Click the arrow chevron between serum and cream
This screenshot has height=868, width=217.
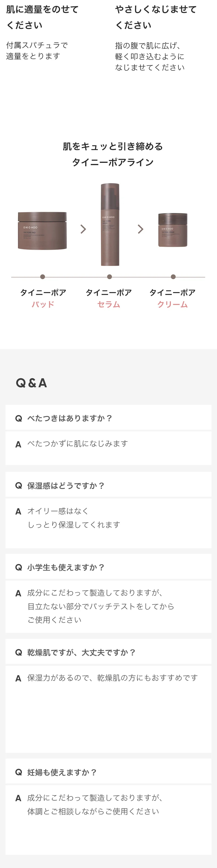point(141,229)
